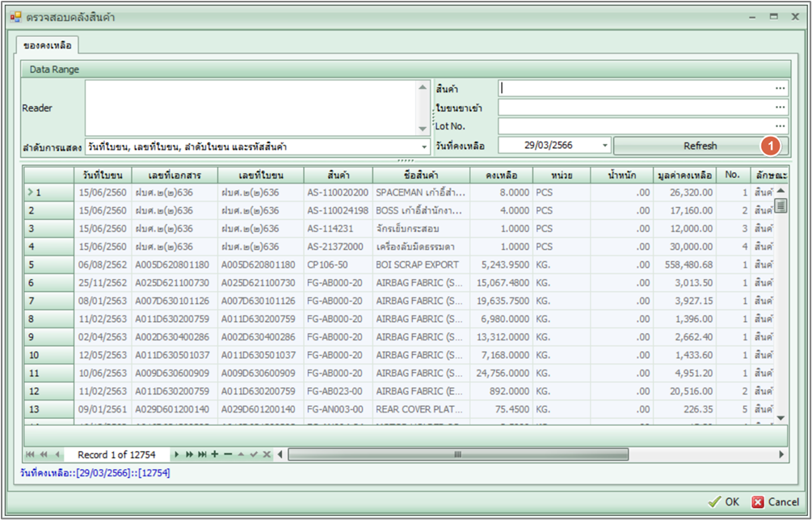The image size is (812, 520).
Task: Expand ลำดับการแสดง sort order dropdown
Action: pos(424,146)
